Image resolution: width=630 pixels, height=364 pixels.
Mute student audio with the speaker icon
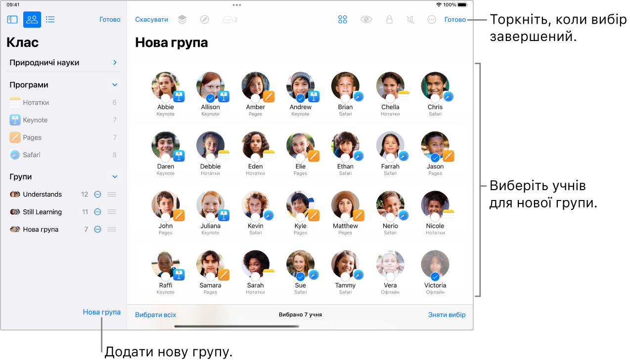pos(410,19)
